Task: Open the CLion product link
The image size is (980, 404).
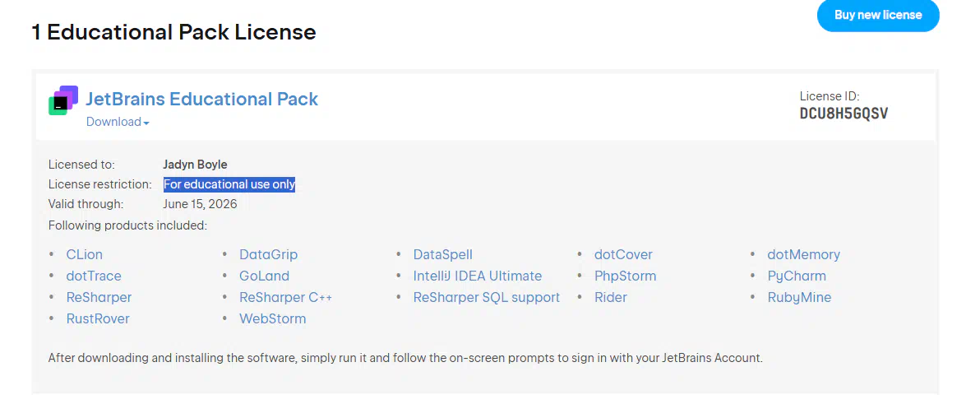Action: [x=85, y=254]
